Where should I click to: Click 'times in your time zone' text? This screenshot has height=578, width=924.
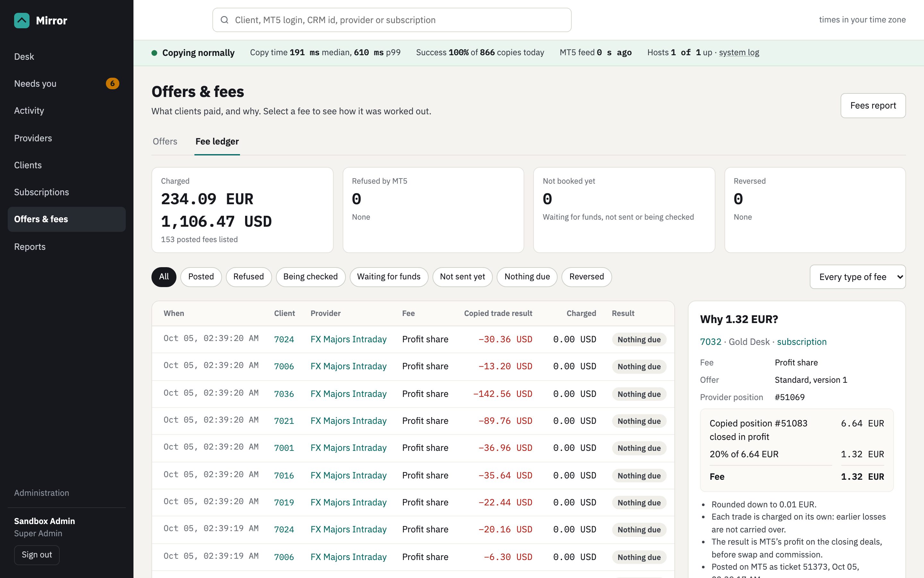click(862, 20)
